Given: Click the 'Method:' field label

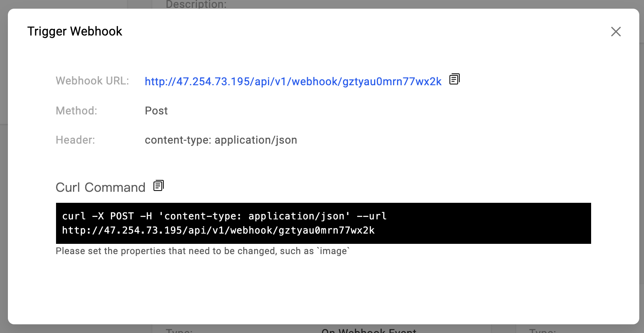Looking at the screenshot, I should pyautogui.click(x=76, y=111).
